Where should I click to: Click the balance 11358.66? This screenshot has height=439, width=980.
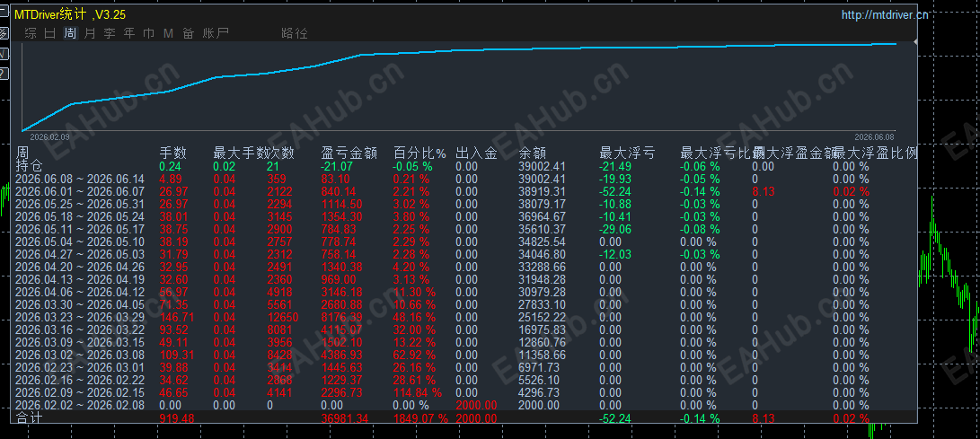coord(542,355)
